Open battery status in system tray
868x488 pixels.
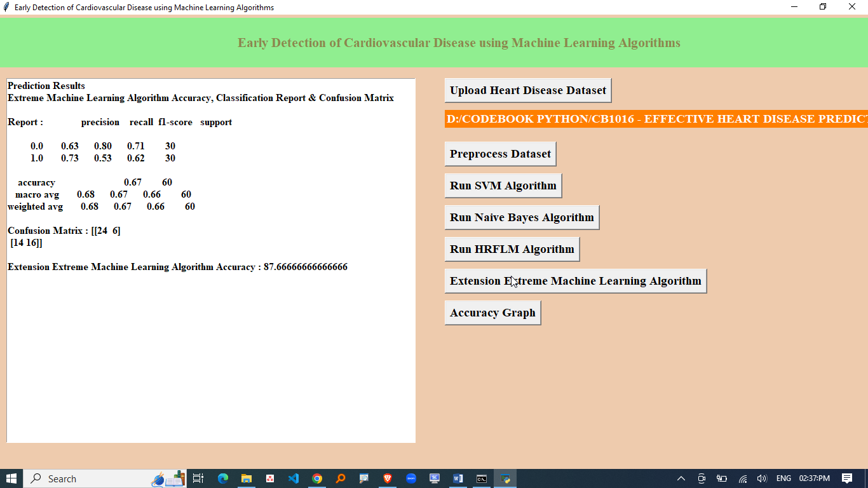(x=722, y=478)
